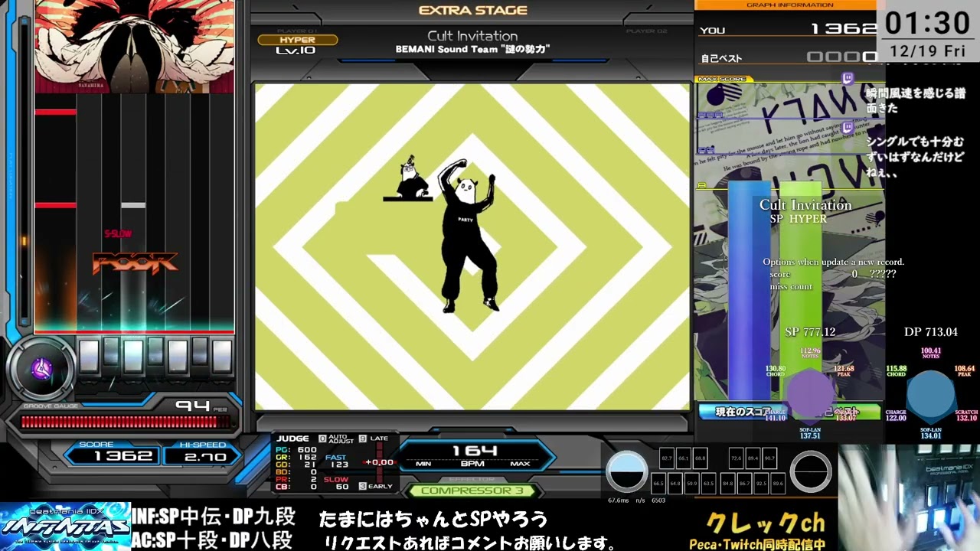Click the EARLY number box

tap(362, 486)
